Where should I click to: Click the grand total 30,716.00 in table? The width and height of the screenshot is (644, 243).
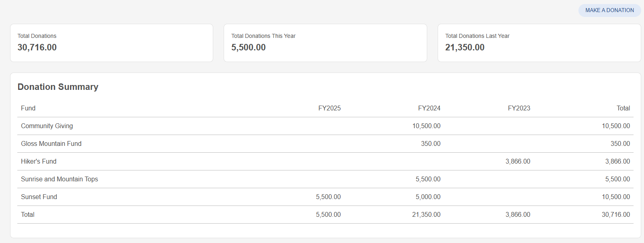616,215
